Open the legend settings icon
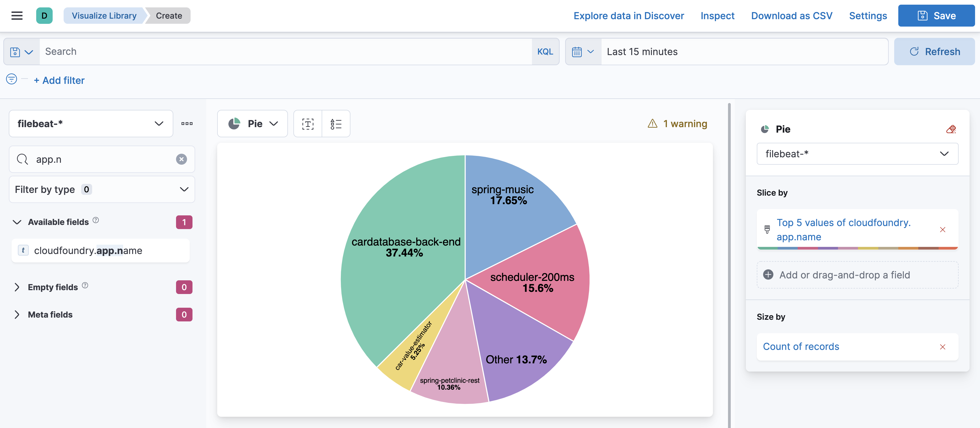Image resolution: width=980 pixels, height=428 pixels. click(x=336, y=124)
